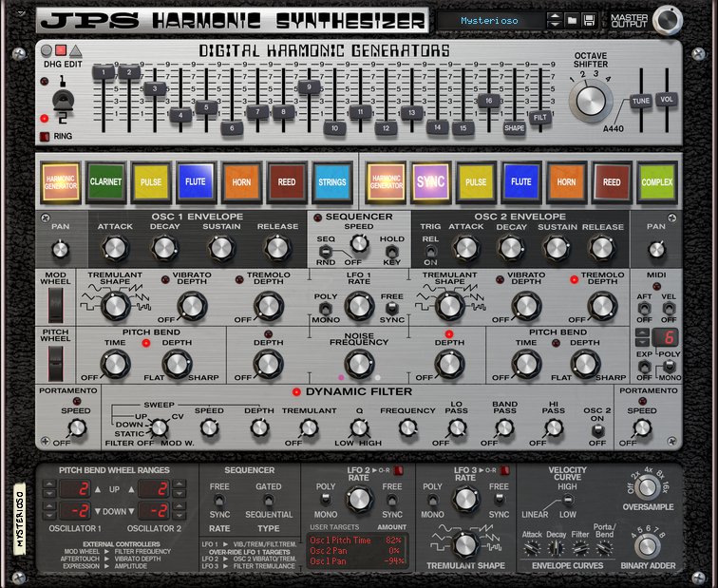Viewport: 718px width, 588px height.
Task: Select oscillator 1 STRINGS waveform button
Action: point(332,181)
